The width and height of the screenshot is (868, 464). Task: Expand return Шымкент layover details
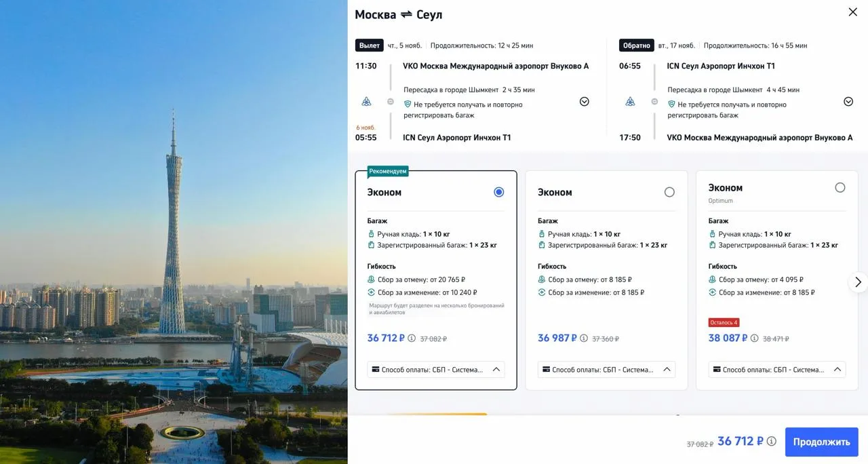click(x=848, y=102)
